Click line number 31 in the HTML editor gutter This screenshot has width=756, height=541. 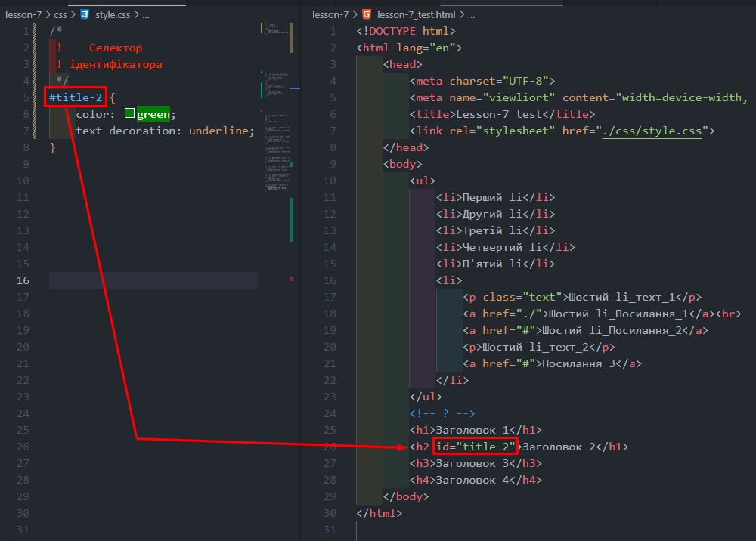click(330, 530)
